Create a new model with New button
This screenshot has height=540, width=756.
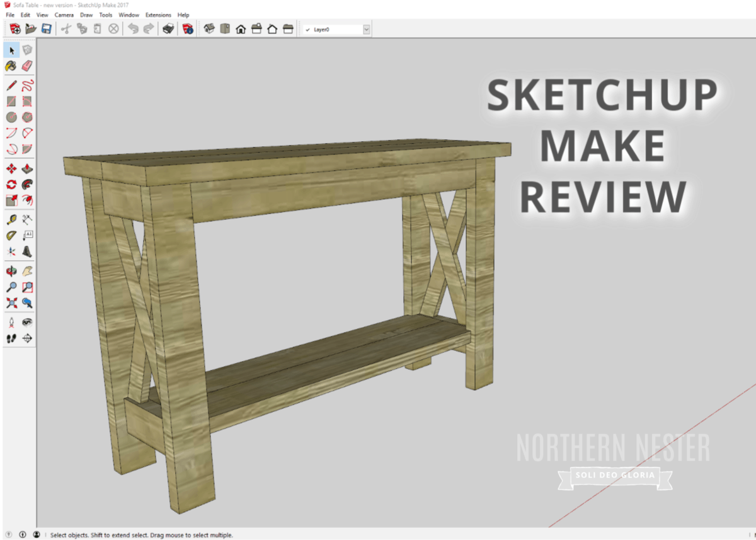pos(15,29)
